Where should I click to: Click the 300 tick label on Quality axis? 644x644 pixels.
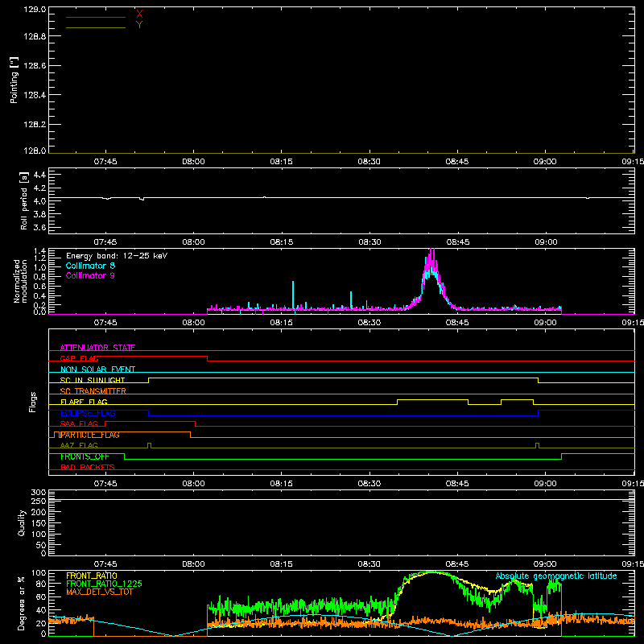pyautogui.click(x=39, y=493)
